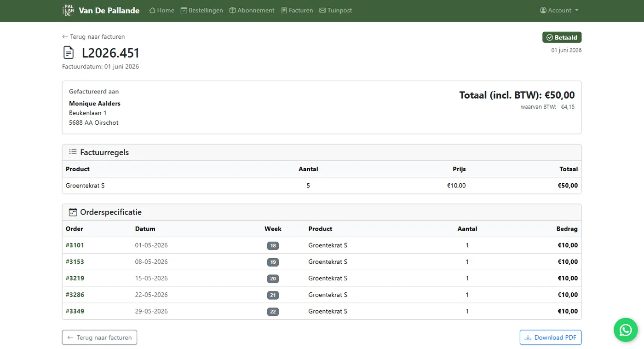Screen dimensions: 644x349
Task: Click the Bedrag €10,00 for order #3101
Action: click(568, 245)
